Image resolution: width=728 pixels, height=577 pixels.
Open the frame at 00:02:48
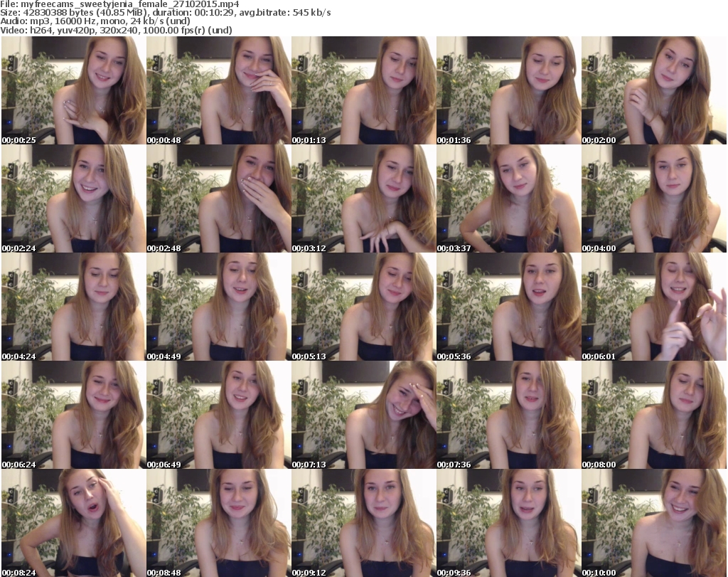click(219, 198)
